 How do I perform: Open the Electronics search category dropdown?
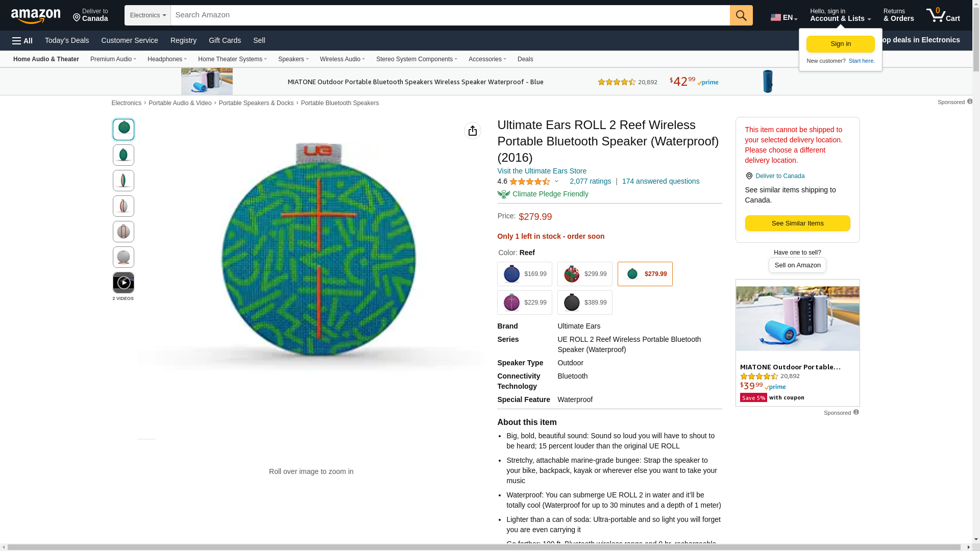tap(148, 15)
